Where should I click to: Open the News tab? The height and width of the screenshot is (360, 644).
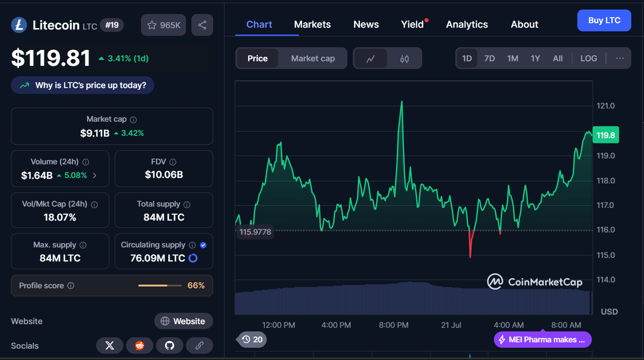pyautogui.click(x=366, y=25)
